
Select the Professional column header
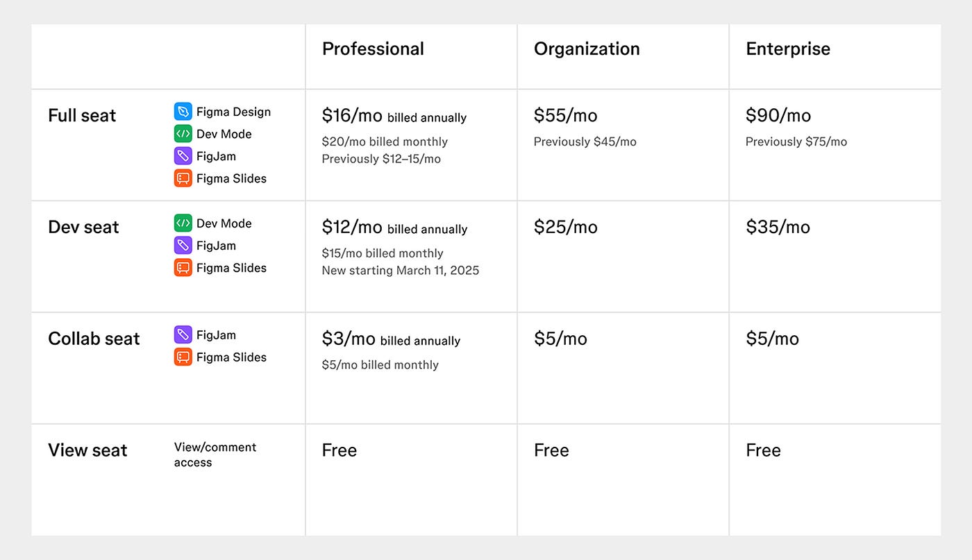[x=373, y=49]
